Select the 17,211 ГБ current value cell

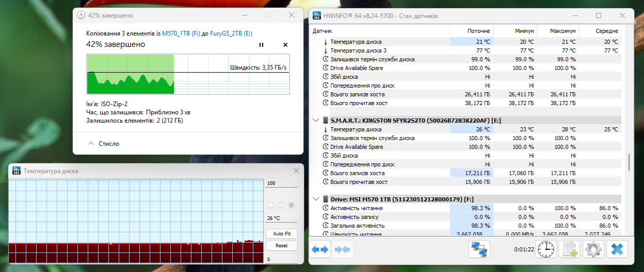(472, 173)
